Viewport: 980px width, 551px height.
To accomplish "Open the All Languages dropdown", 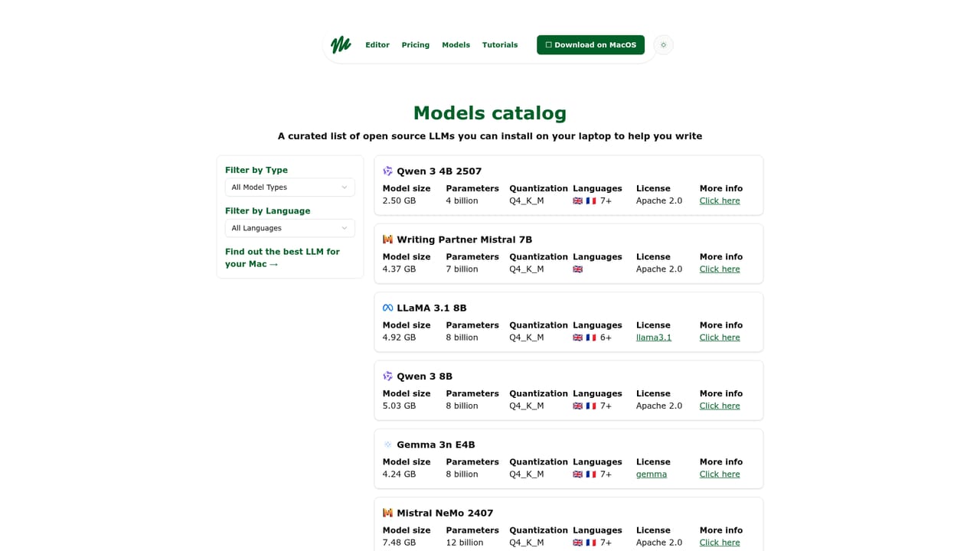I will (x=290, y=228).
